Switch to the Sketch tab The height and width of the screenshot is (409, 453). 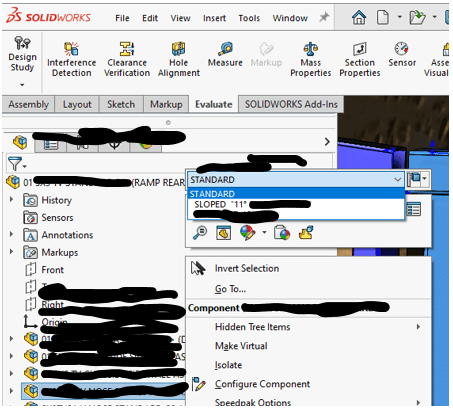coord(121,104)
